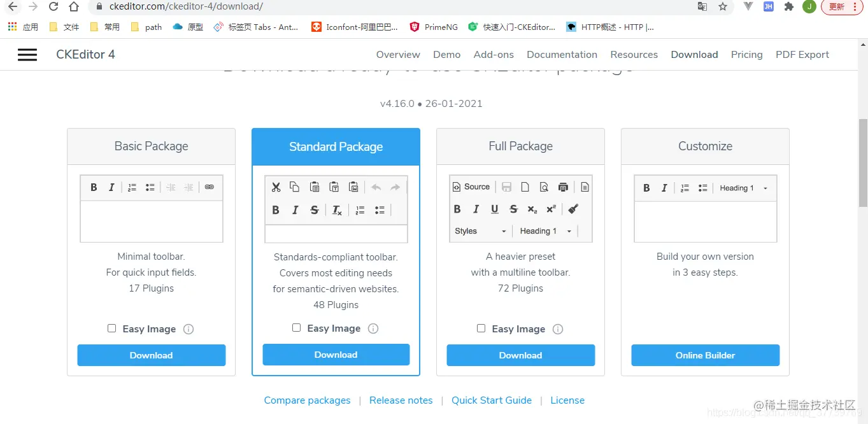
Task: Enable Easy Image for Standard Package
Action: 296,328
